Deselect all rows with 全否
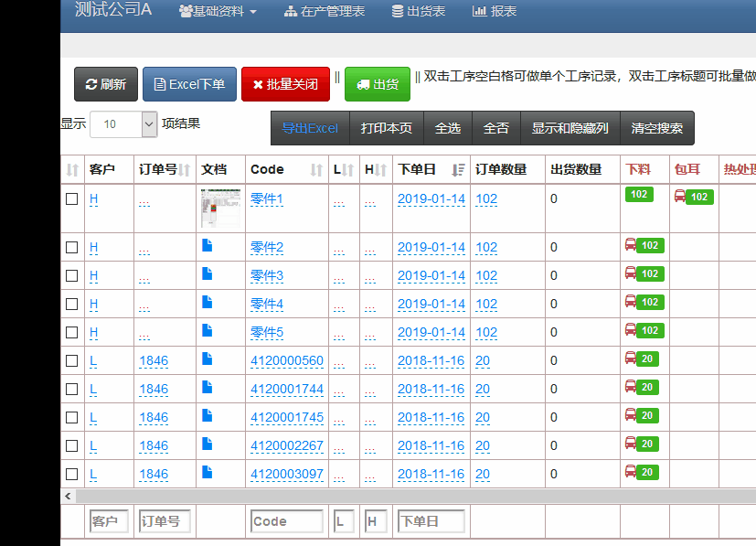 tap(496, 128)
